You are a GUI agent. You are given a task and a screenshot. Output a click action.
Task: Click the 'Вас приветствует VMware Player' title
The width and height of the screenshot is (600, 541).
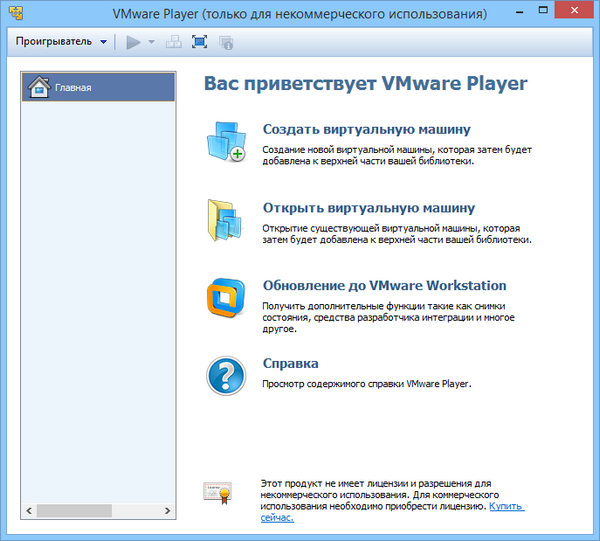(x=365, y=83)
